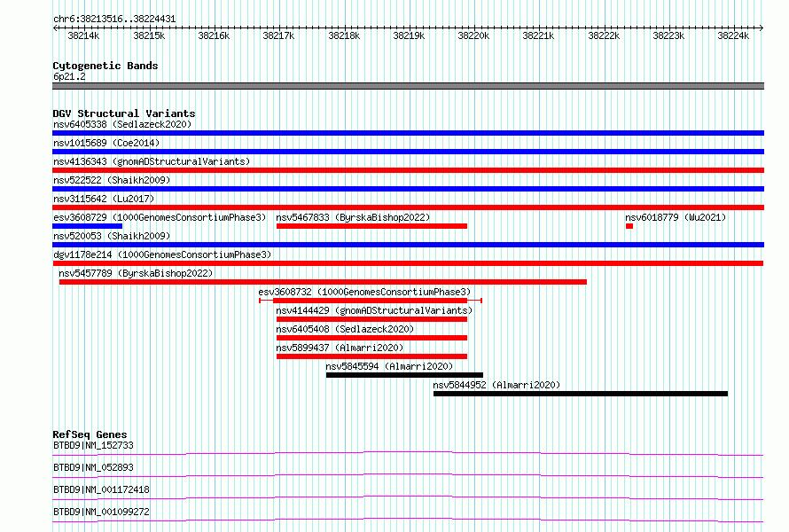Click the red bar under dgv1178e214
The image size is (789, 532).
click(x=408, y=263)
